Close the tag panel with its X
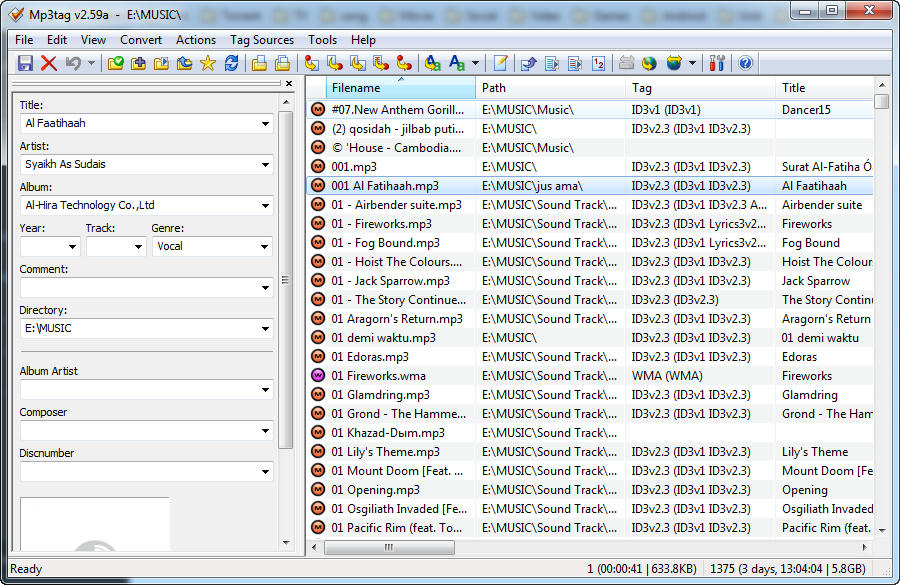Image resolution: width=900 pixels, height=585 pixels. (289, 84)
